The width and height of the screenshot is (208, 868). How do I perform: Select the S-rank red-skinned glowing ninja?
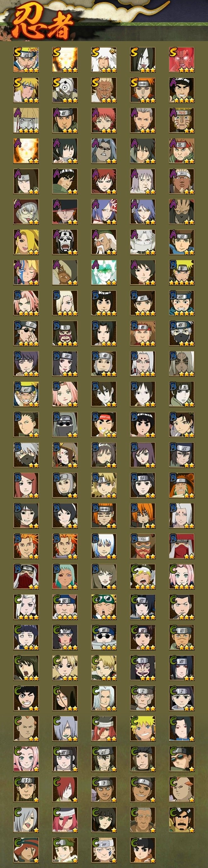(182, 60)
